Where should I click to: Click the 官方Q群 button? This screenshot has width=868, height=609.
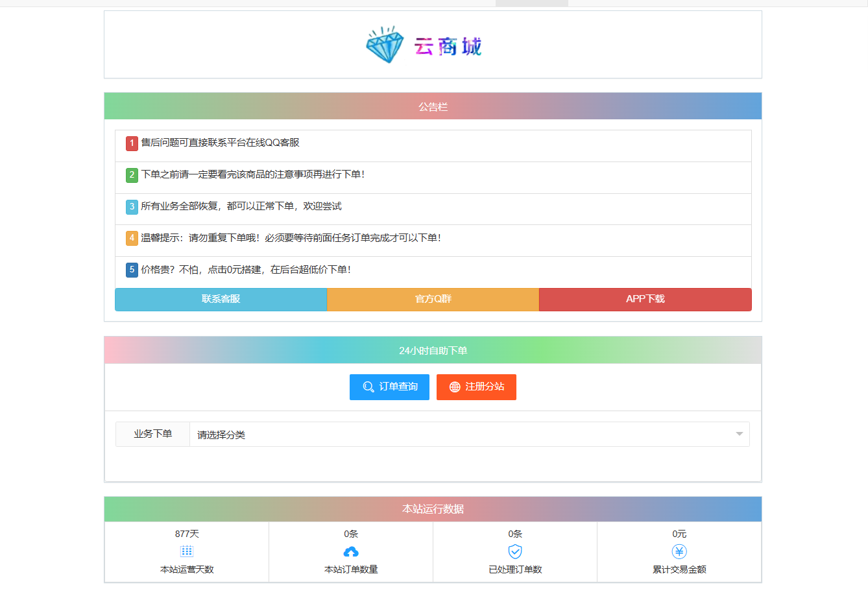pos(433,299)
